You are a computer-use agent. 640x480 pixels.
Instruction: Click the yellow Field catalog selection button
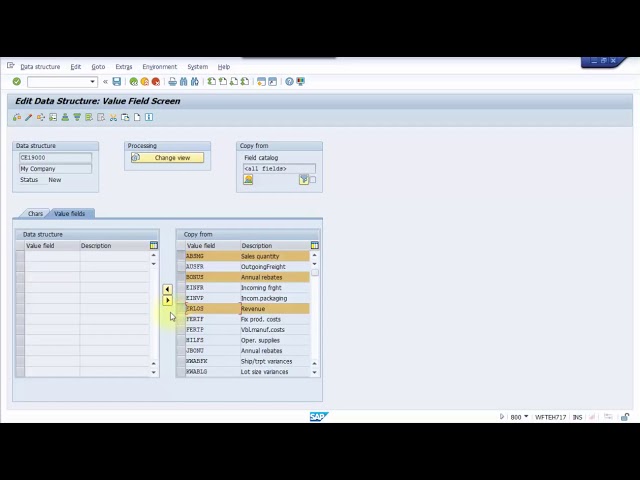tap(248, 180)
